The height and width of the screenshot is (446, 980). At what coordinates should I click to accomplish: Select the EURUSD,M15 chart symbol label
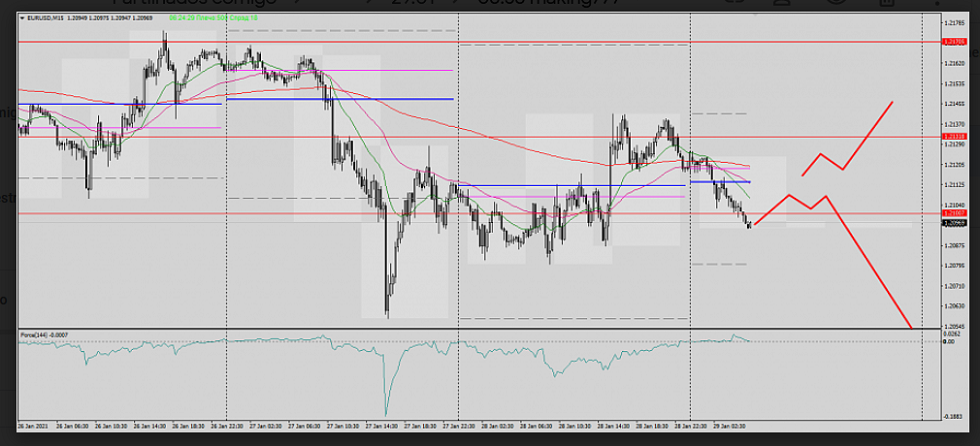(x=46, y=18)
